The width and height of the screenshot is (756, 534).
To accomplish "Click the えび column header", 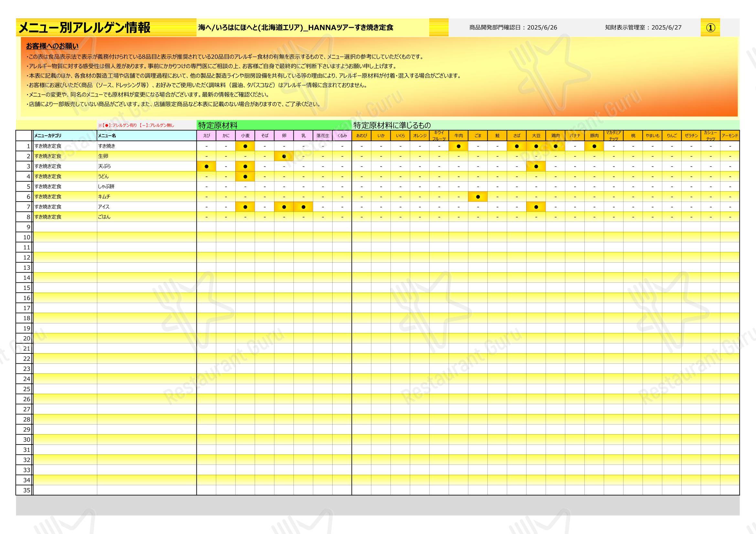I will pos(207,136).
